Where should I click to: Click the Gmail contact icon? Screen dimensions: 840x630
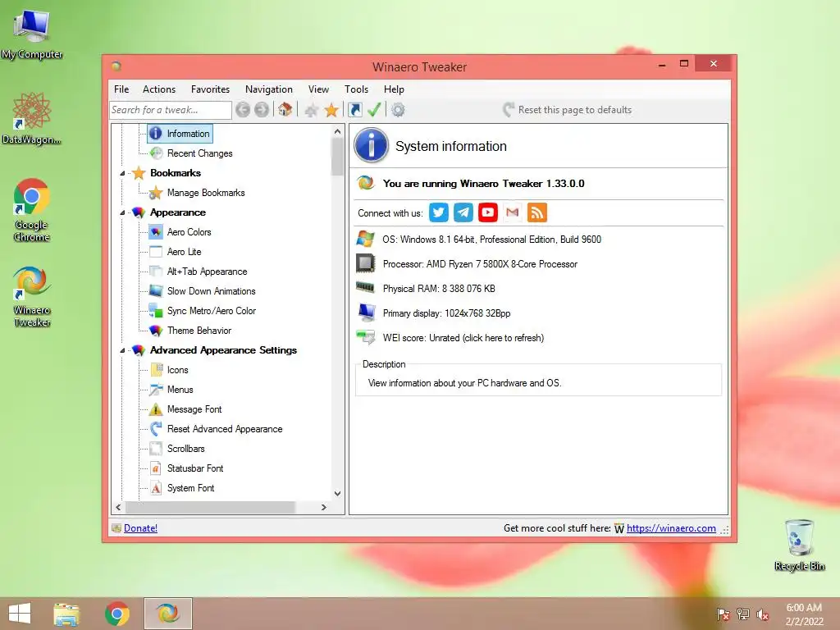tap(513, 212)
